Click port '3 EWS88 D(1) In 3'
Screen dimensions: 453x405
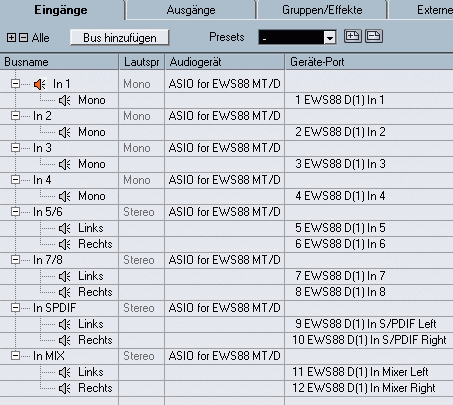click(x=340, y=164)
